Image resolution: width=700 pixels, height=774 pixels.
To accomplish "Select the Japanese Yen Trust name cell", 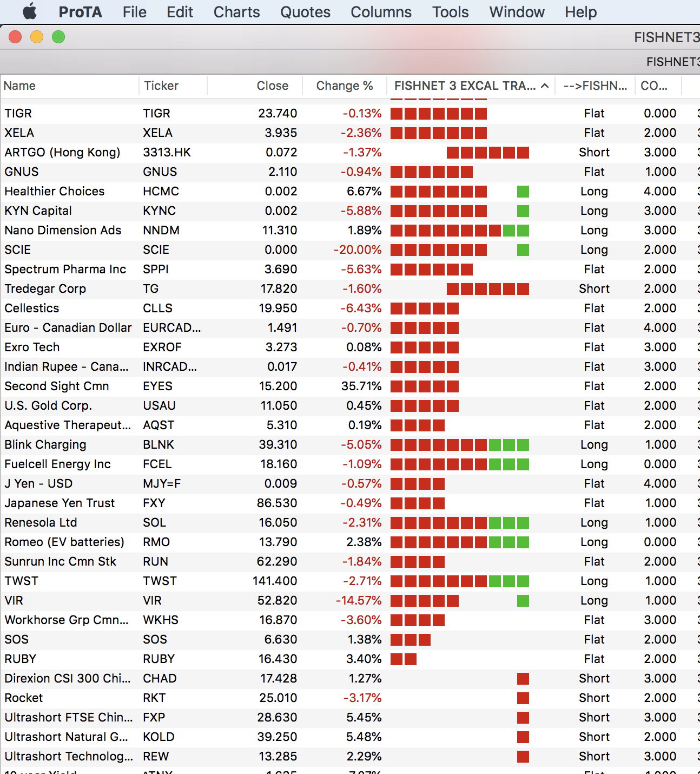I will (60, 503).
